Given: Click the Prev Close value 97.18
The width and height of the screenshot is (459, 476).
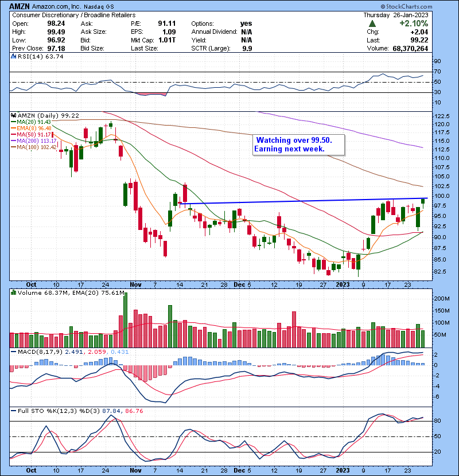Looking at the screenshot, I should pyautogui.click(x=56, y=48).
